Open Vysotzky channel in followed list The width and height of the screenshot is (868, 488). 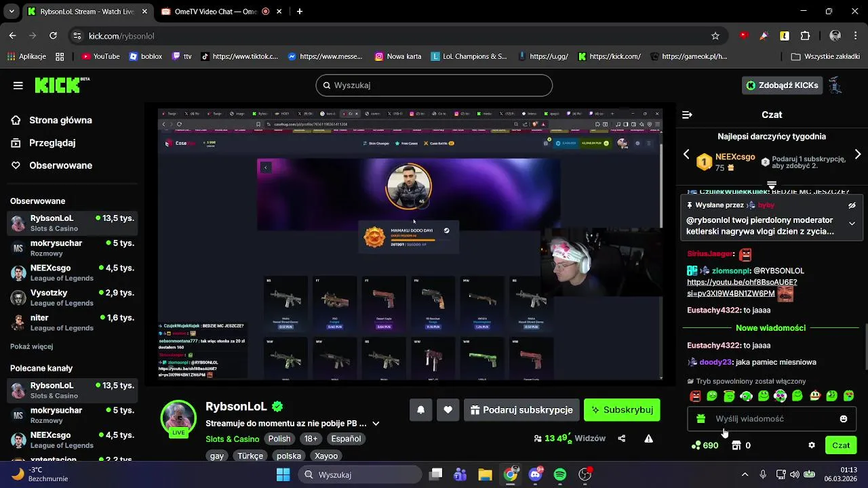(x=72, y=298)
